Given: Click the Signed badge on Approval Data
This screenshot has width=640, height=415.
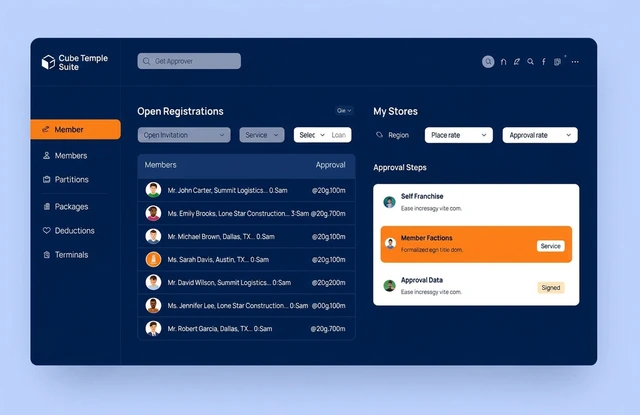Looking at the screenshot, I should click(x=551, y=288).
